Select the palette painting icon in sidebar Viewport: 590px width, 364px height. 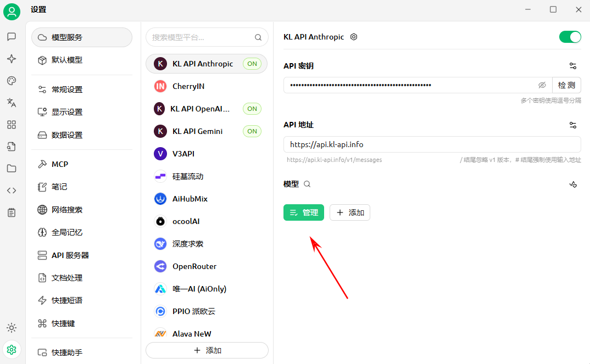tap(12, 81)
